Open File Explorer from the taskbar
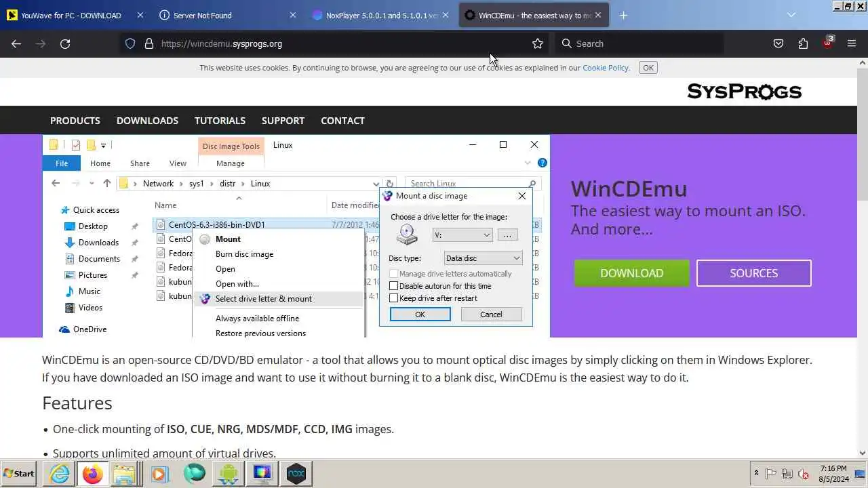This screenshot has width=868, height=488. pyautogui.click(x=125, y=474)
